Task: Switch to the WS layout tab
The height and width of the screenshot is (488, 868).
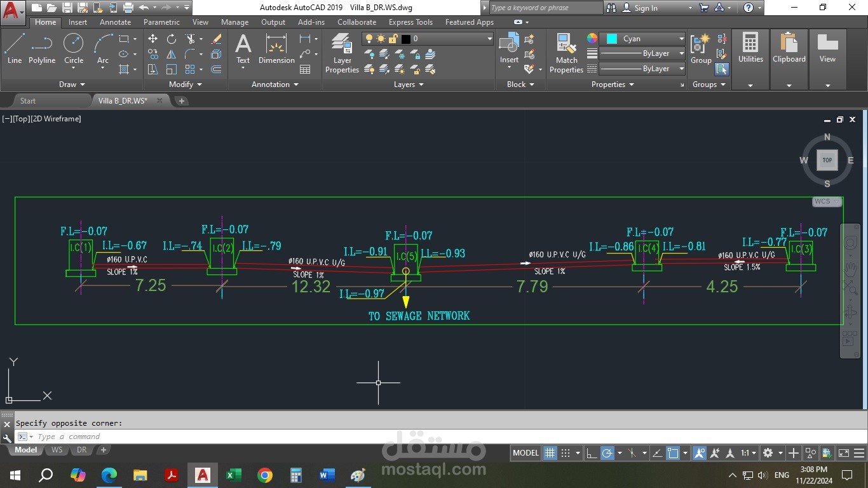Action: pyautogui.click(x=57, y=450)
